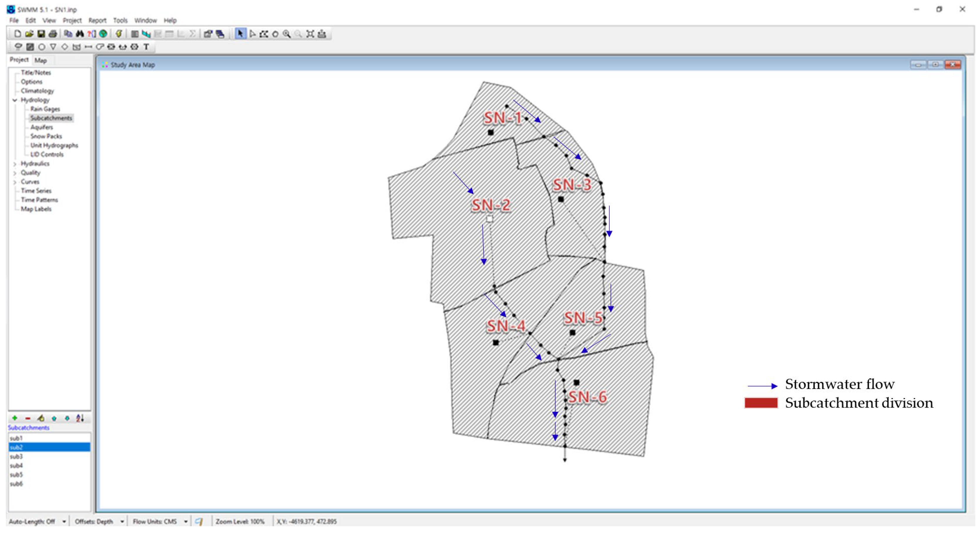The image size is (980, 533).
Task: Click the Zoom In magnifier tool
Action: click(286, 34)
